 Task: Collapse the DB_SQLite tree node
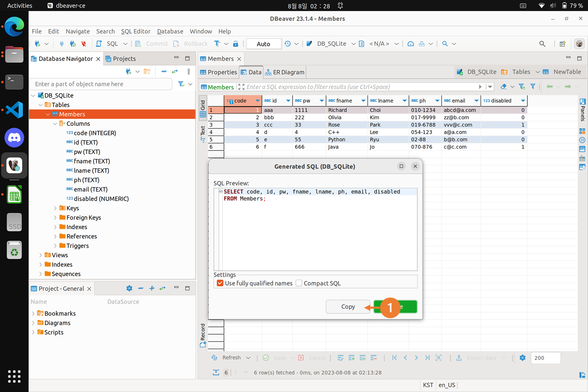click(x=33, y=95)
